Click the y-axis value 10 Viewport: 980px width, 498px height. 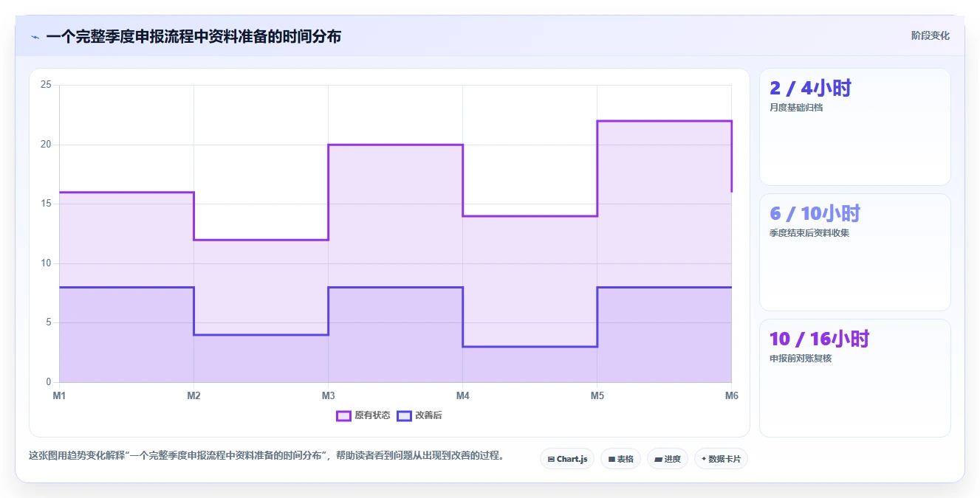click(x=46, y=263)
